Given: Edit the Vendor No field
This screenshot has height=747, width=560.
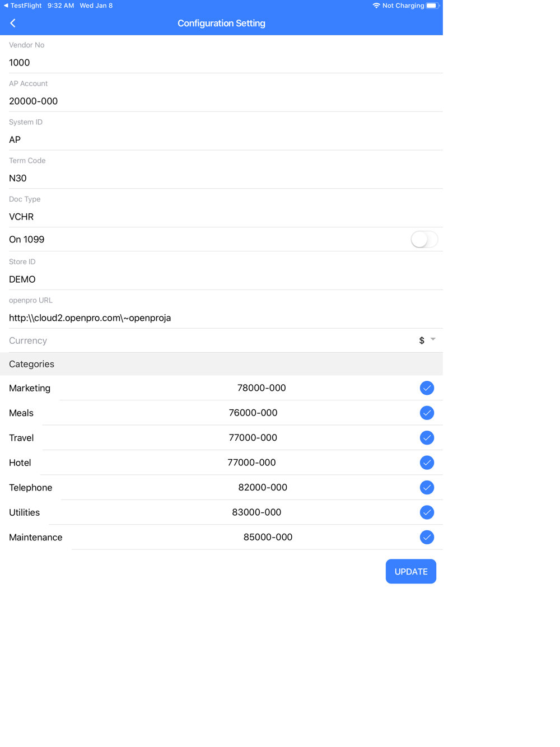Looking at the screenshot, I should tap(221, 63).
